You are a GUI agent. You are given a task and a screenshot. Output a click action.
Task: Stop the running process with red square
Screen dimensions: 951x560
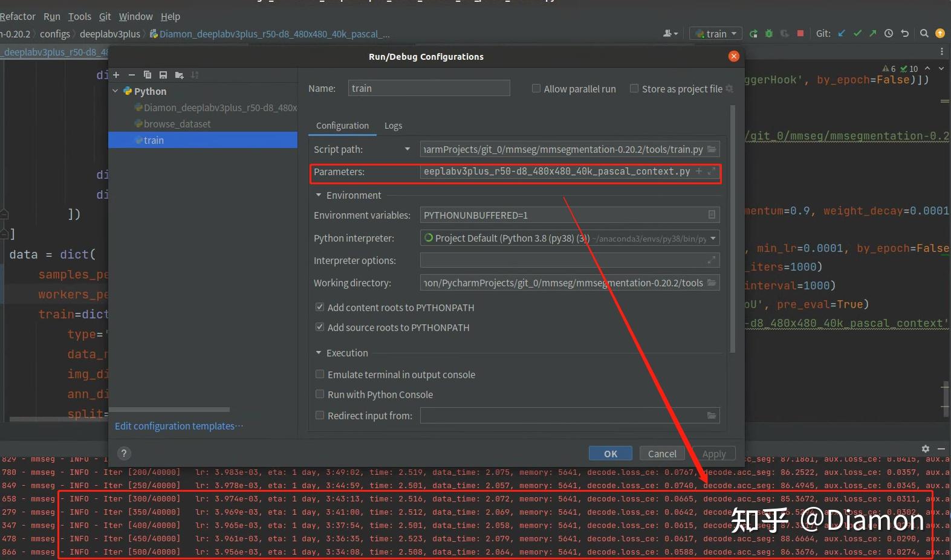point(800,34)
